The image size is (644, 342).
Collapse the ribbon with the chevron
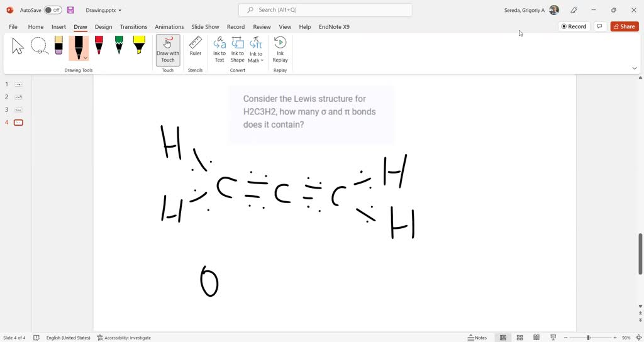(634, 68)
